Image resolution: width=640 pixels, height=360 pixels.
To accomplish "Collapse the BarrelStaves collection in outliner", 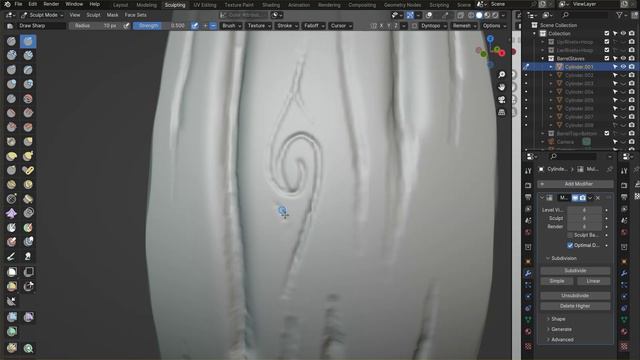I will [x=543, y=58].
